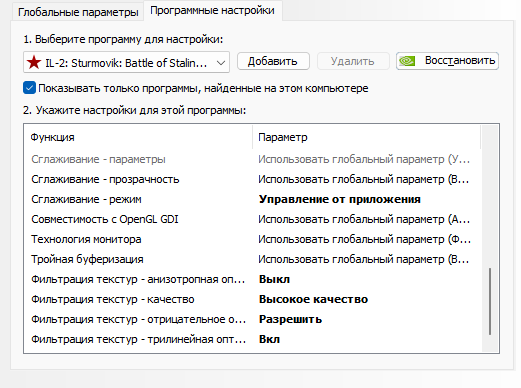Open the parameter value for Тройная буферизация
521x388 pixels.
click(x=364, y=259)
